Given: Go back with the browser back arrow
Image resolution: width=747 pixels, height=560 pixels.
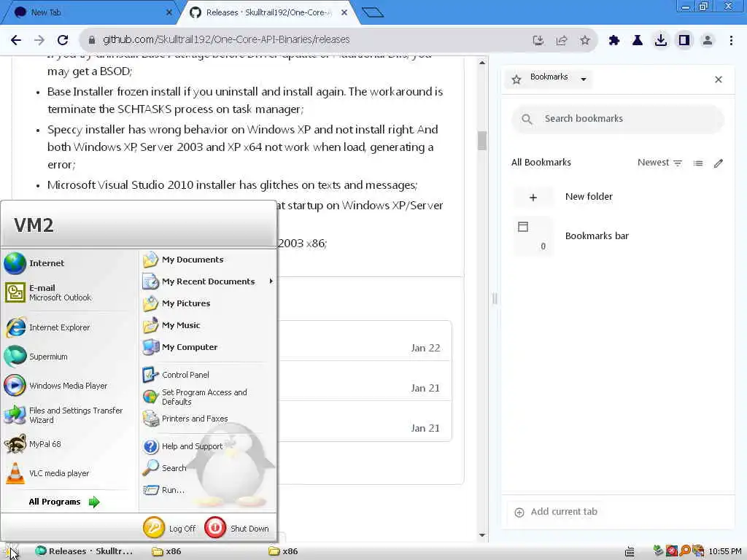Looking at the screenshot, I should click(16, 40).
